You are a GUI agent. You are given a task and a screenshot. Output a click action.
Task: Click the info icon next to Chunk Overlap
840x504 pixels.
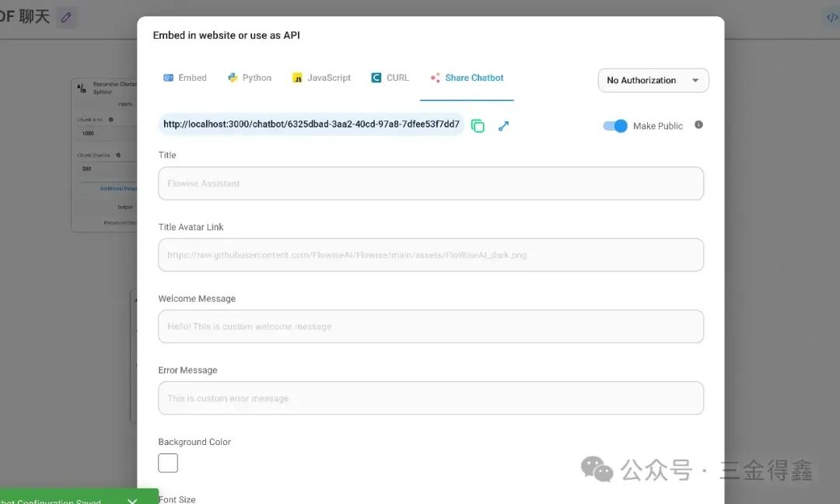coord(118,155)
